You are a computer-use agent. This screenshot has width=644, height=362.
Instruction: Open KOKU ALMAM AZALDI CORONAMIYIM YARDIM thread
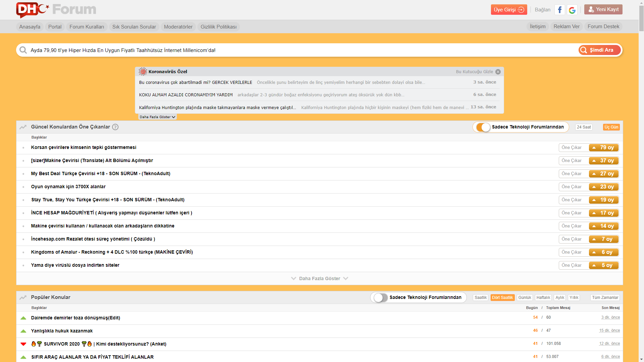pos(186,95)
